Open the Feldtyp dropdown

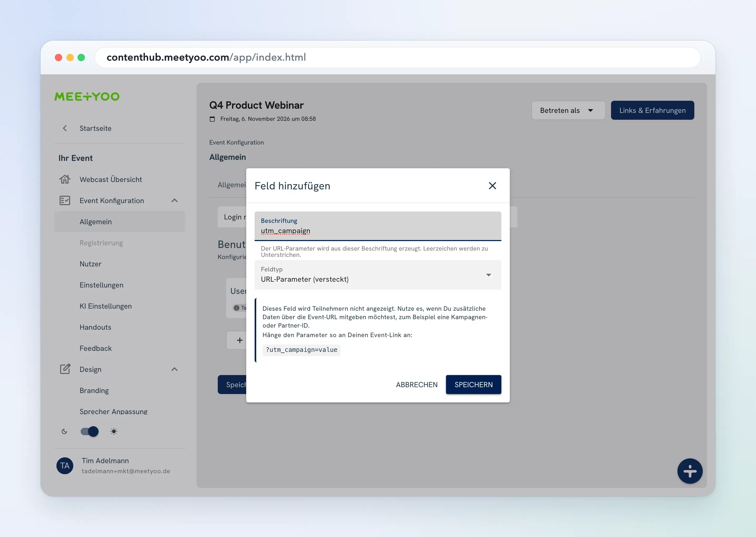(378, 275)
